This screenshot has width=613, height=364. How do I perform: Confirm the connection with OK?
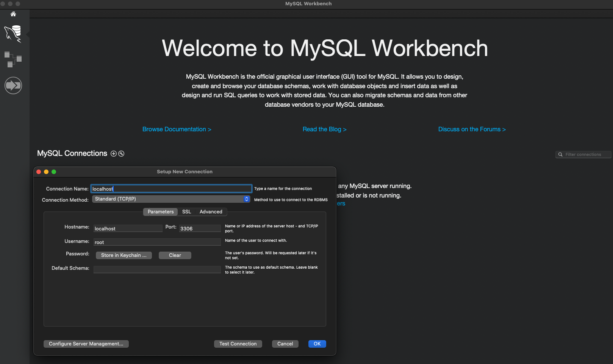pos(317,344)
